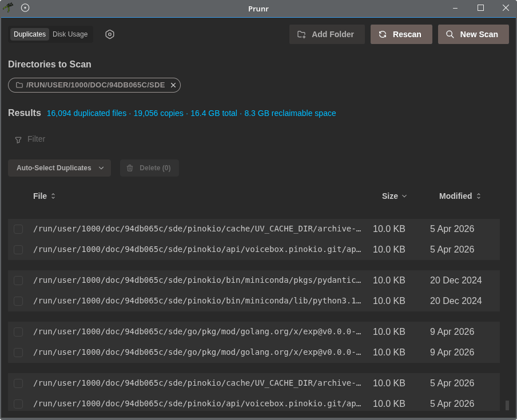The height and width of the screenshot is (420, 517).
Task: Switch to the Disk Usage tab
Action: tap(70, 34)
